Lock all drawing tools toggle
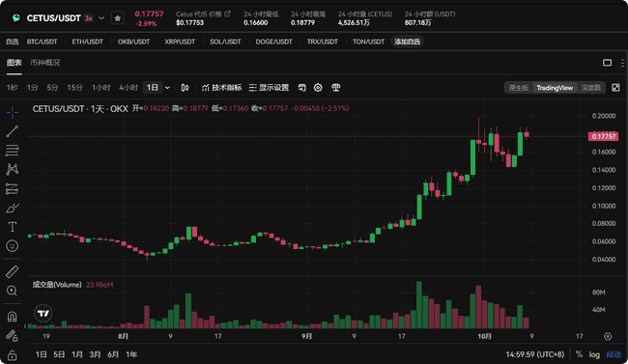Image resolution: width=628 pixels, height=364 pixels. click(12, 355)
